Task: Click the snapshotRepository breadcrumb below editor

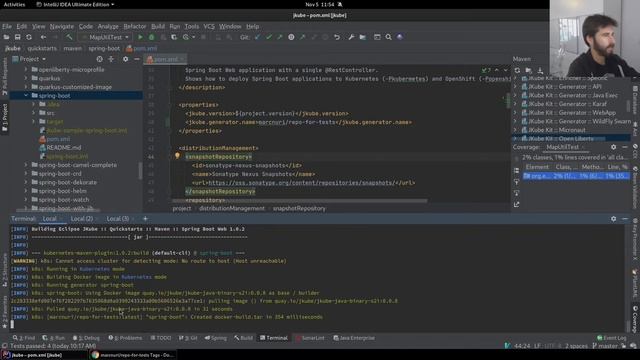Action: tap(299, 209)
